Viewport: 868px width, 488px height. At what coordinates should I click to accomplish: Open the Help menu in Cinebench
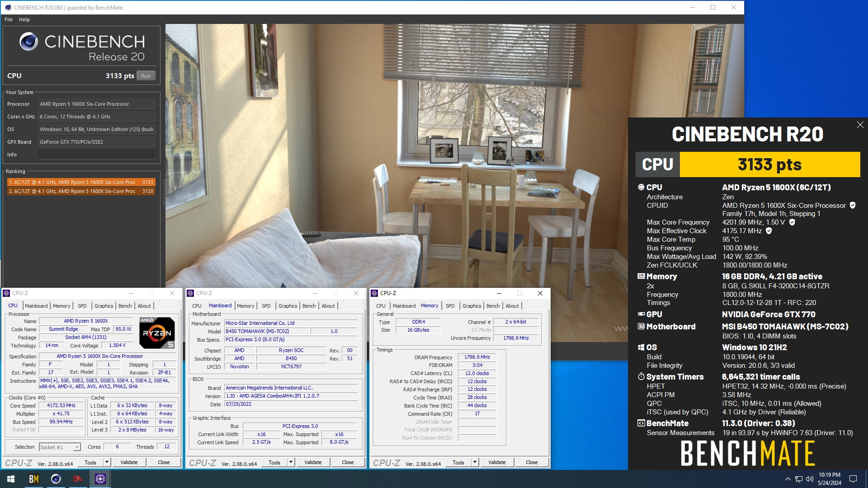point(24,19)
